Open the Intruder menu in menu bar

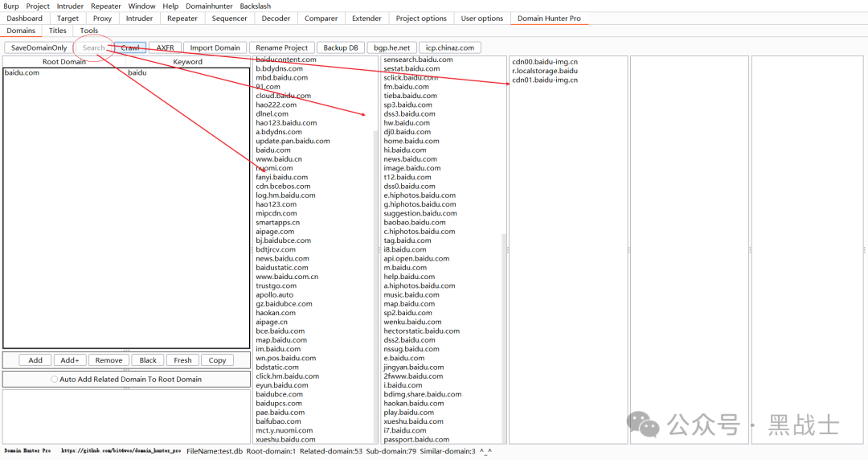(70, 6)
